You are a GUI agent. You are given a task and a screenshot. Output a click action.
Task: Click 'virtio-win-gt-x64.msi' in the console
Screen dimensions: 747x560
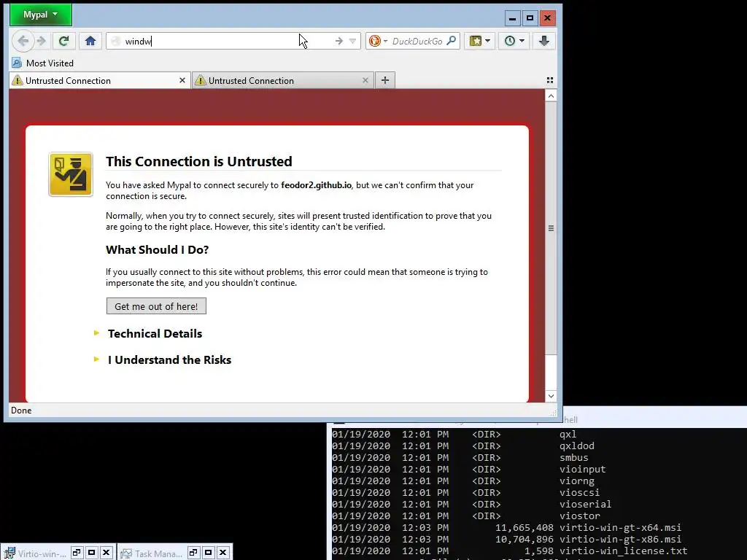(620, 527)
